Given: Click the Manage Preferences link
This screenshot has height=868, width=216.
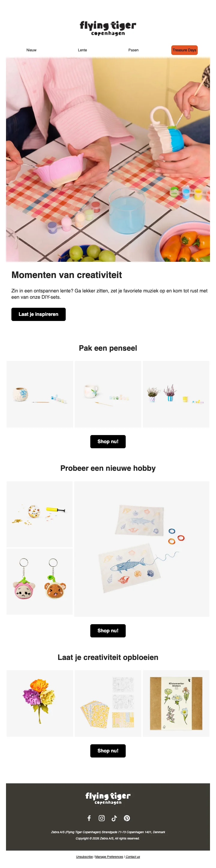Looking at the screenshot, I should click(109, 856).
